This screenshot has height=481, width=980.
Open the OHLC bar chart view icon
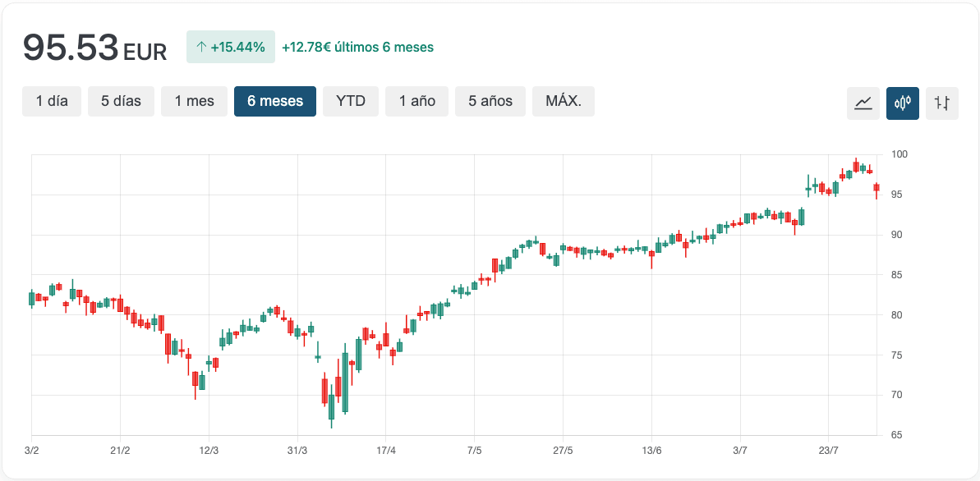[x=941, y=103]
